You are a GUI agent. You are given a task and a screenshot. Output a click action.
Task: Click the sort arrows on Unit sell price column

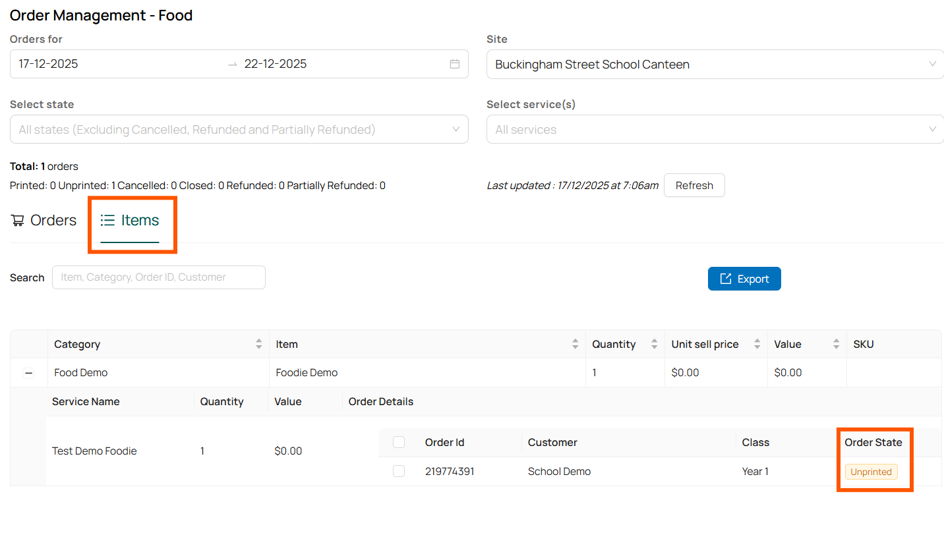[x=757, y=344]
